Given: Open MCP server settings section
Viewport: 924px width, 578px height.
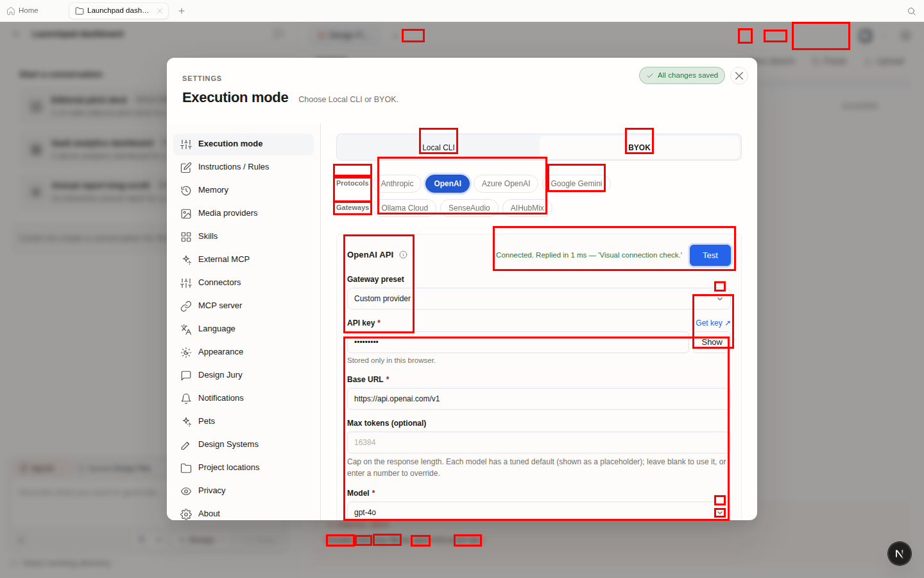Looking at the screenshot, I should (x=243, y=306).
